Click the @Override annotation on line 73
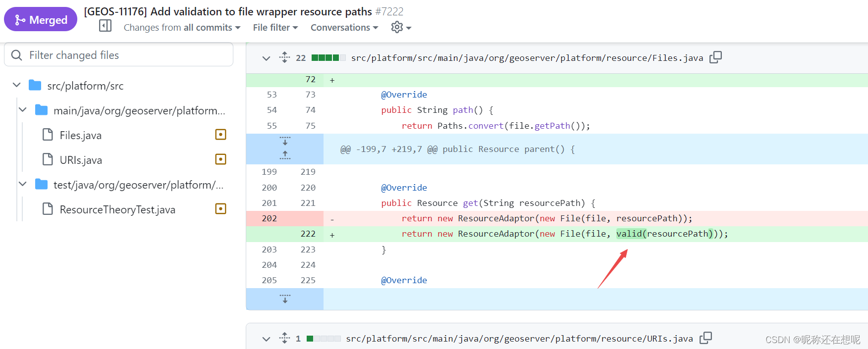Screen dimensions: 868x349 click(404, 95)
